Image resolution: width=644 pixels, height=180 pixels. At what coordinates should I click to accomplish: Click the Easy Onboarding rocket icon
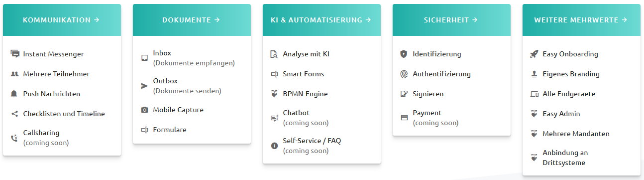(x=534, y=54)
